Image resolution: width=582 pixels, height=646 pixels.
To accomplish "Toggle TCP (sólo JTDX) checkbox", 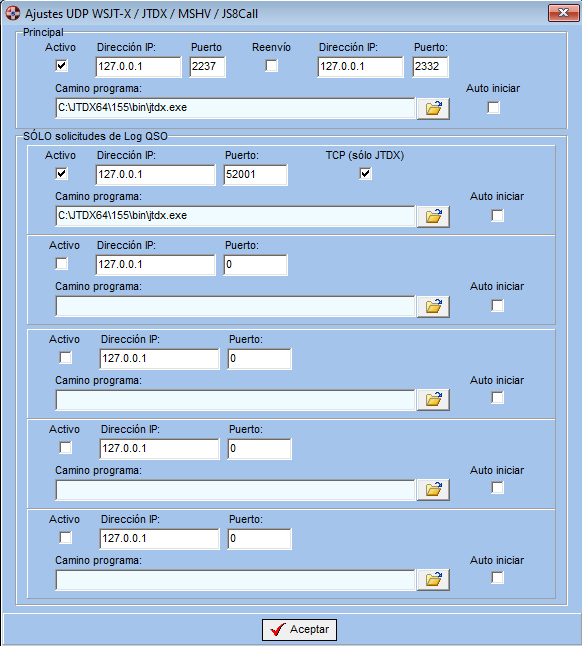I will coord(365,173).
